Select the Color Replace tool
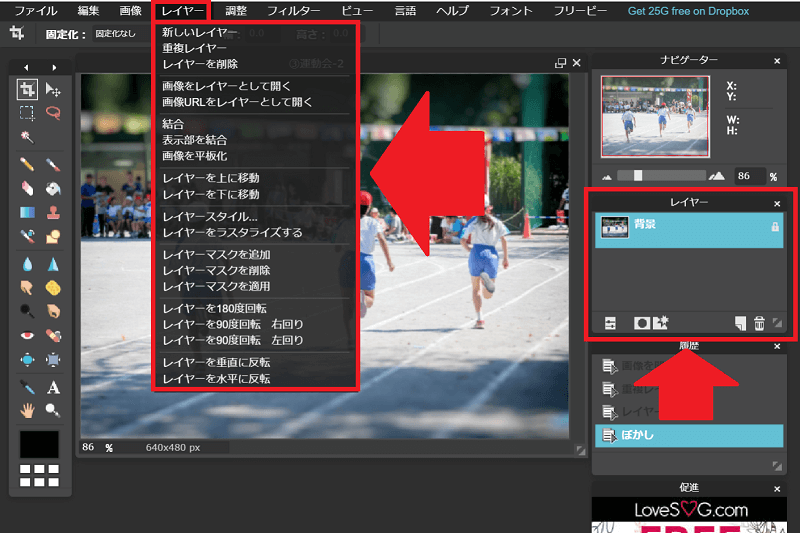This screenshot has height=533, width=800. (x=27, y=236)
